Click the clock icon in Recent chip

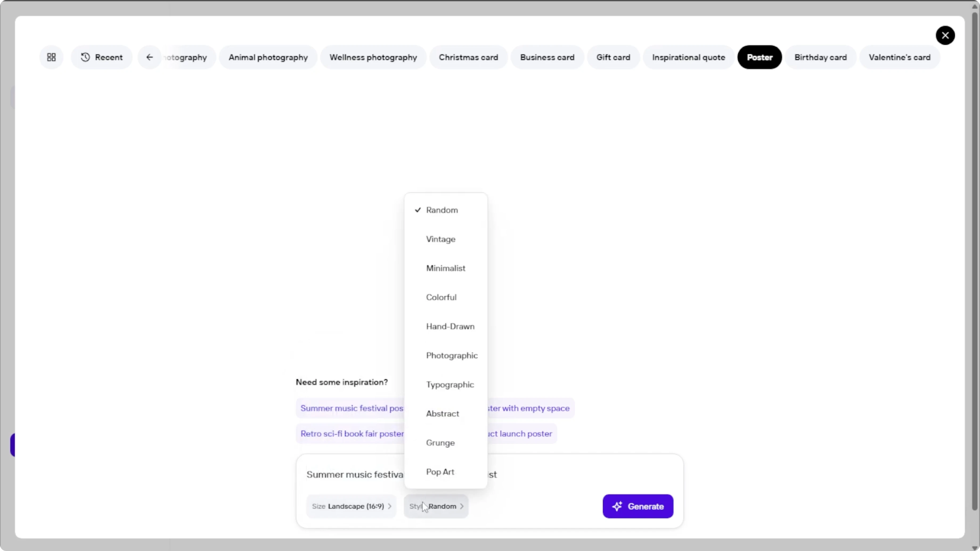(x=85, y=57)
